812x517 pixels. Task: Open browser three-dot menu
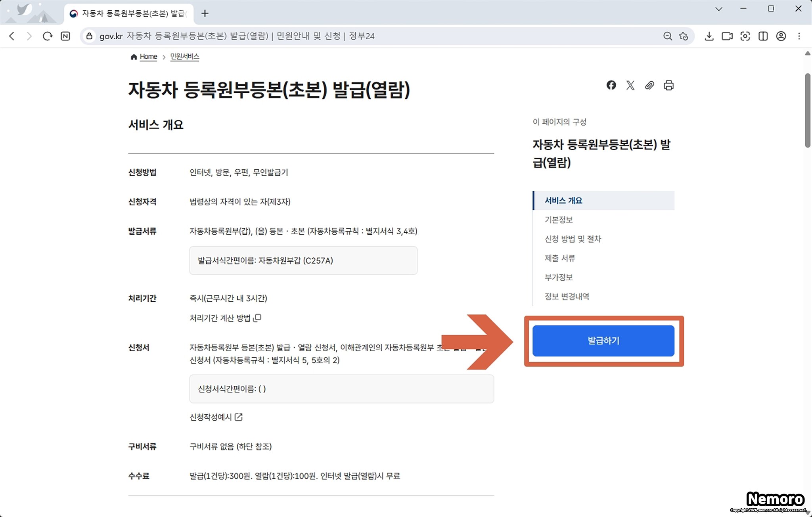[x=799, y=36]
